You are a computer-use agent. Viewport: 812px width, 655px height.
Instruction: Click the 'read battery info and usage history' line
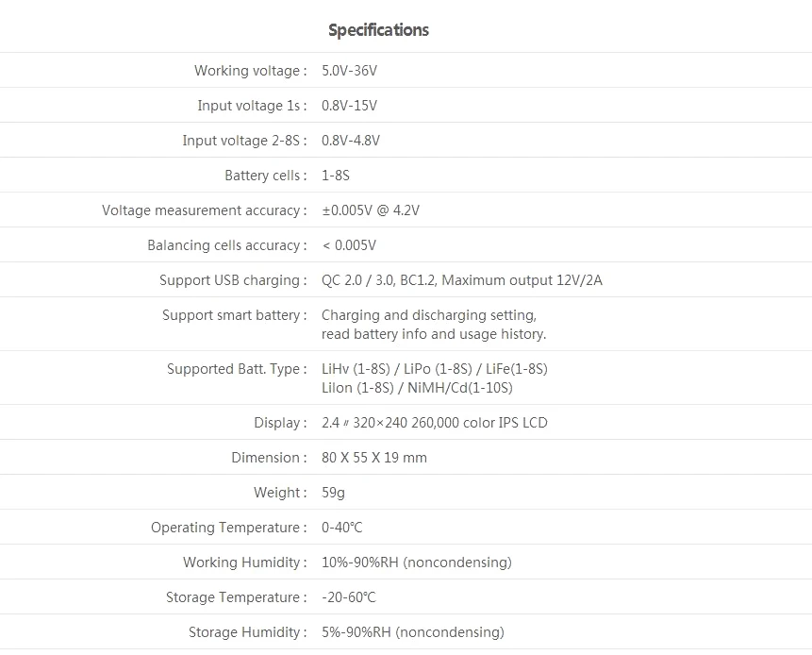[x=434, y=334]
